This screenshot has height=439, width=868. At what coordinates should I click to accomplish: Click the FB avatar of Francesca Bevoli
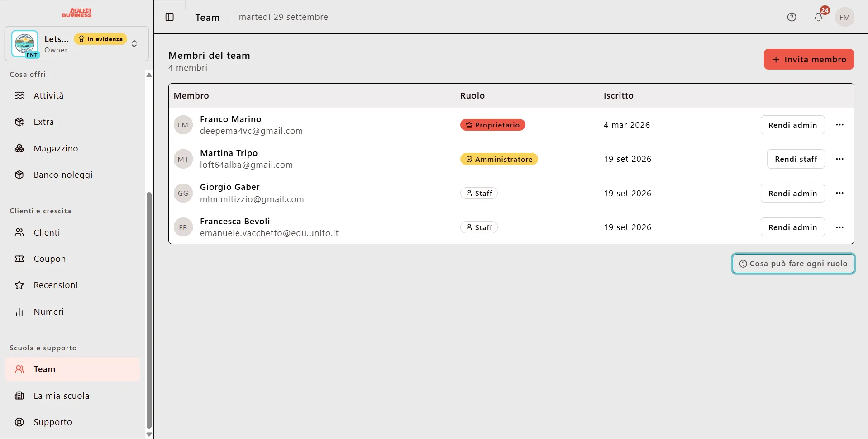183,227
